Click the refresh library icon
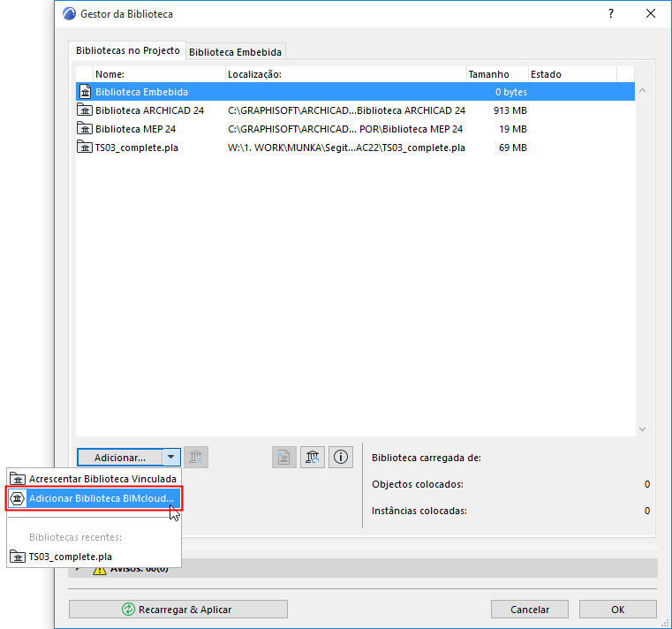 tap(313, 457)
